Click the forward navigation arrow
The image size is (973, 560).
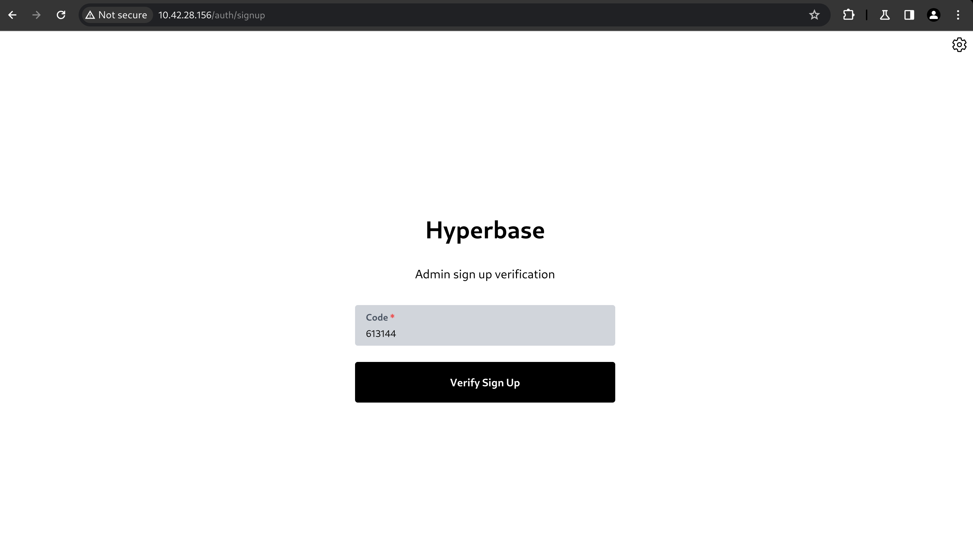pos(37,15)
